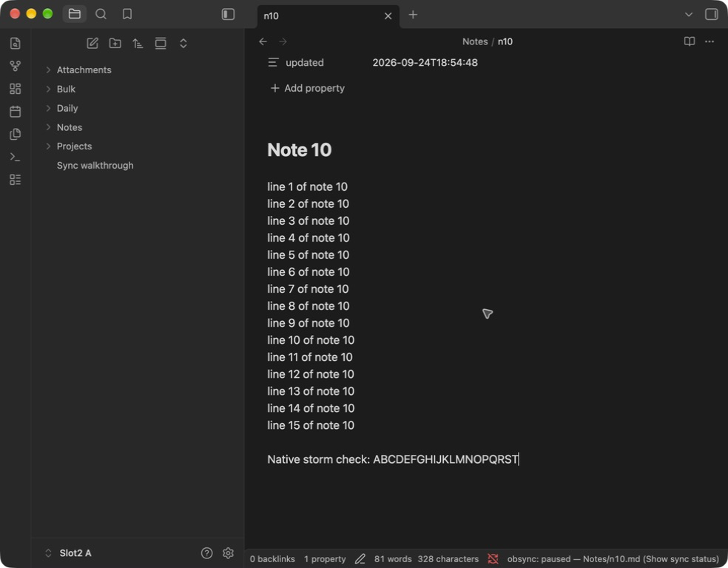Screen dimensions: 728x568
Task: Expand the Attachments folder
Action: click(x=84, y=70)
